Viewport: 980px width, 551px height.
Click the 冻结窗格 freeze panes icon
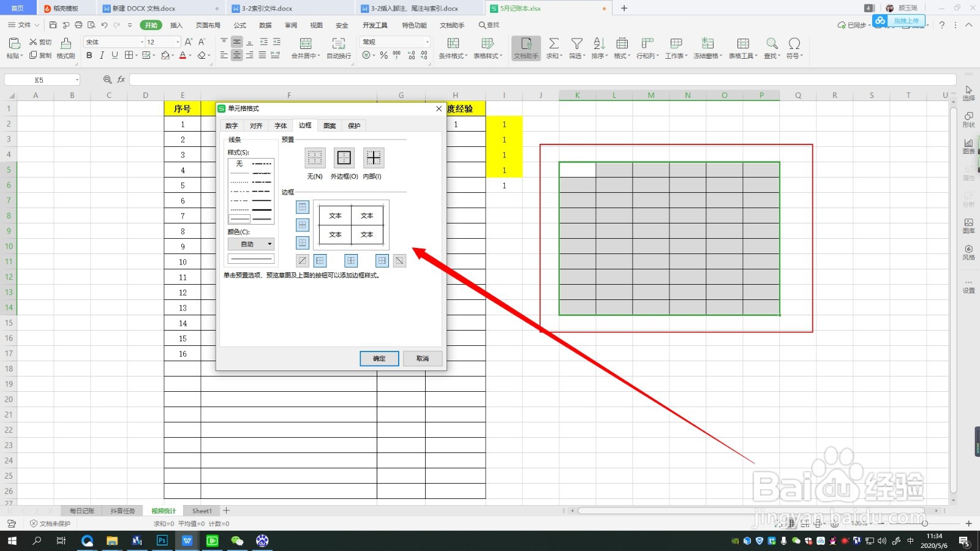707,43
